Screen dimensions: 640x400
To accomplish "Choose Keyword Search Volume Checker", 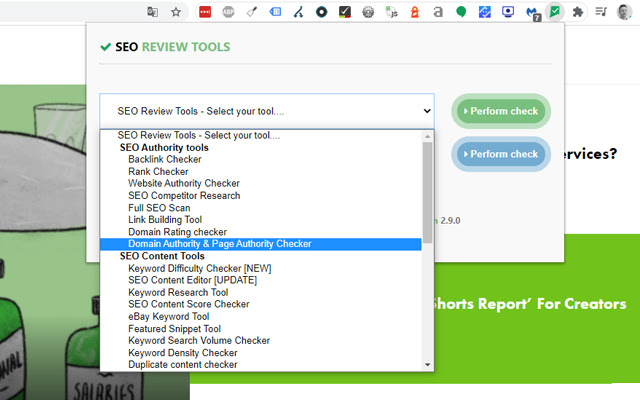I will click(x=260, y=341).
